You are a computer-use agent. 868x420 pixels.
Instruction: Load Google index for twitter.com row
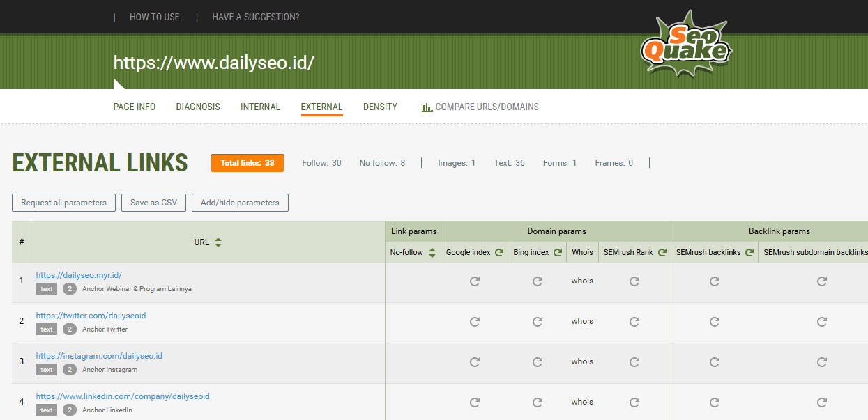point(475,322)
